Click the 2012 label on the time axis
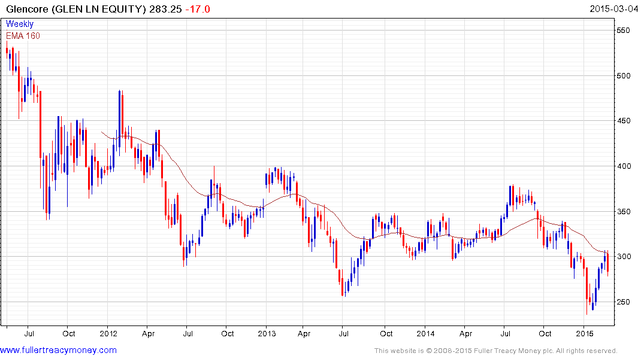This screenshot has width=644, height=359. (108, 333)
